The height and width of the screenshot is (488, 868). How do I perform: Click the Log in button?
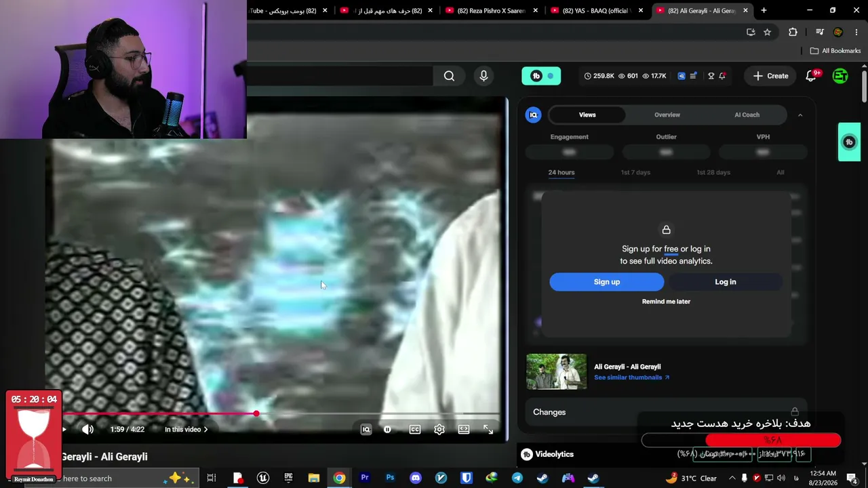click(725, 282)
